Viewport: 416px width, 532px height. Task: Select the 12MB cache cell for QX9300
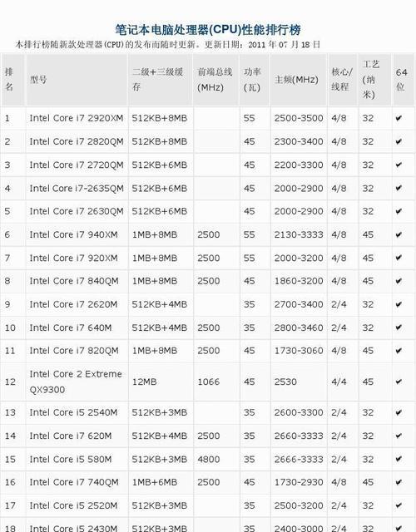(144, 382)
